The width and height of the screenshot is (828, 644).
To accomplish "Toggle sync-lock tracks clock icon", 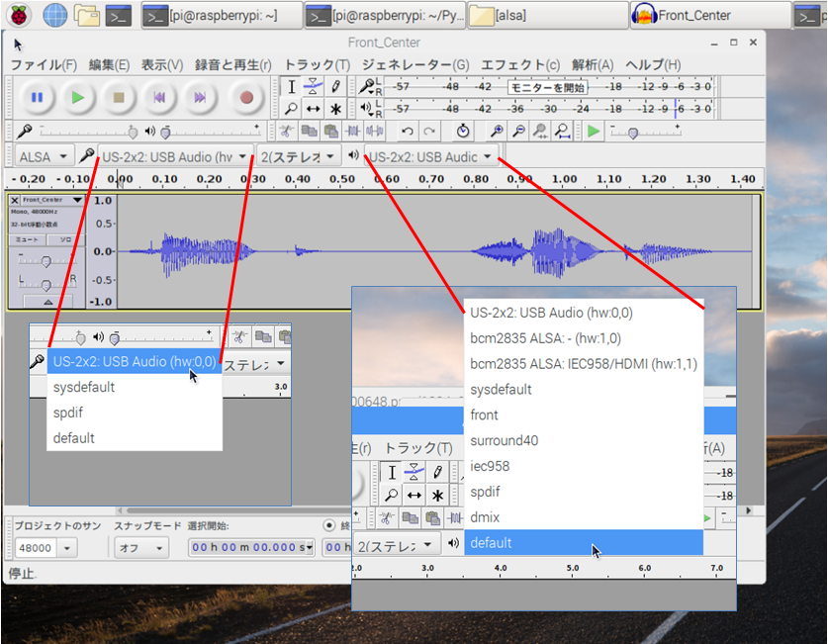I will [463, 131].
